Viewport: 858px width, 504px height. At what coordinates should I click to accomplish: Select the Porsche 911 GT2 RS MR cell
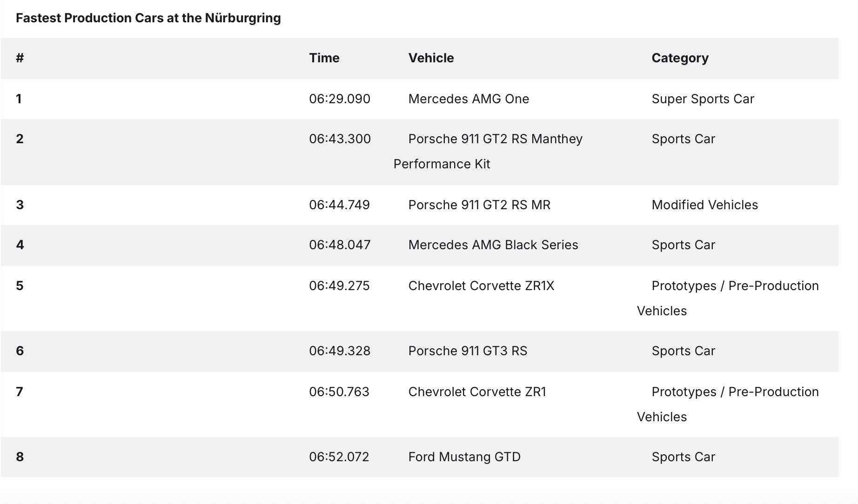coord(479,205)
